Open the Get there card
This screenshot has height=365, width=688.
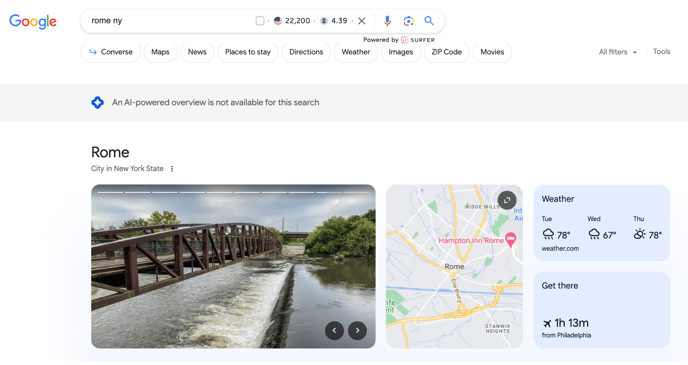tap(602, 310)
